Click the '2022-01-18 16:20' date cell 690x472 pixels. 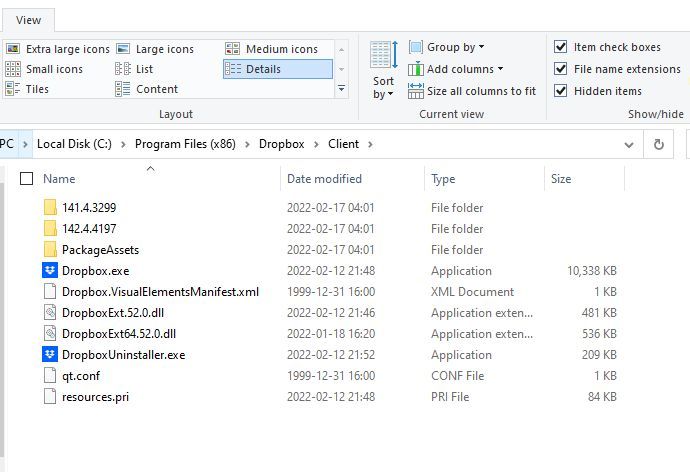(x=331, y=334)
